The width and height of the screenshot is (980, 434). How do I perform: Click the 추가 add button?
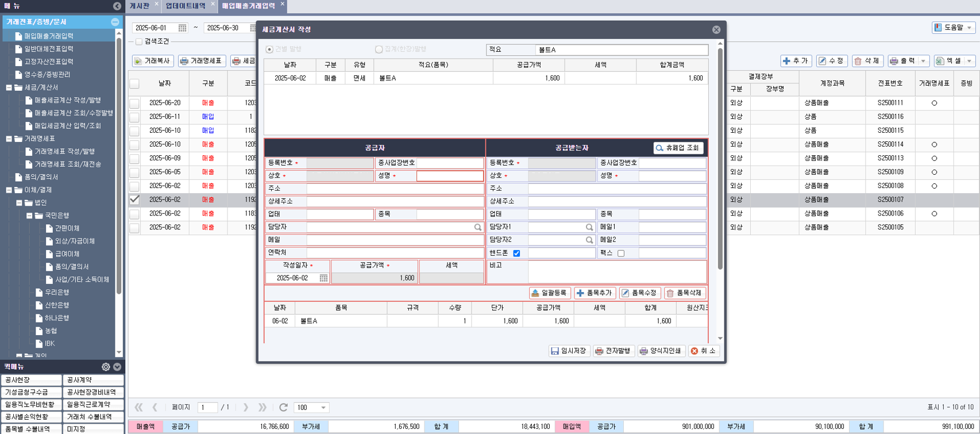[796, 61]
